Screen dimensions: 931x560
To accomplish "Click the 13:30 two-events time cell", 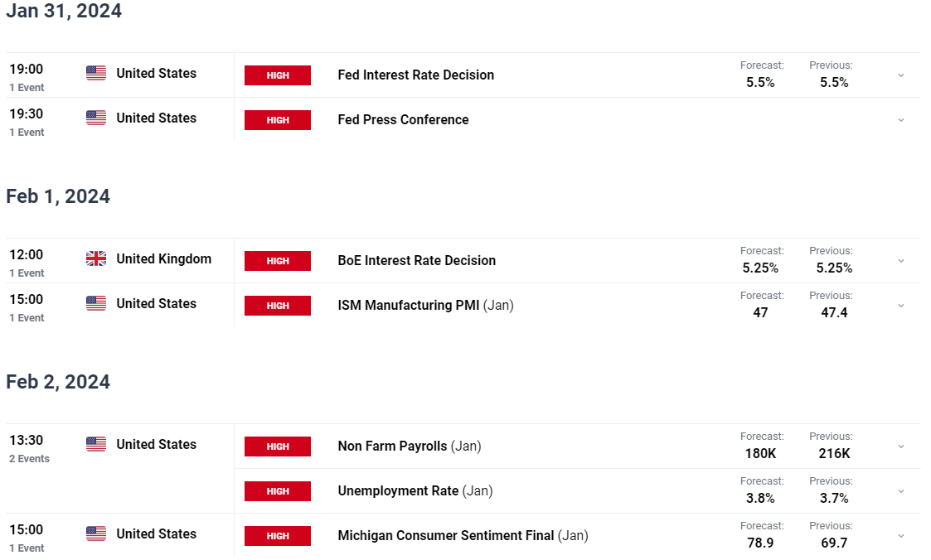I will pos(29,448).
